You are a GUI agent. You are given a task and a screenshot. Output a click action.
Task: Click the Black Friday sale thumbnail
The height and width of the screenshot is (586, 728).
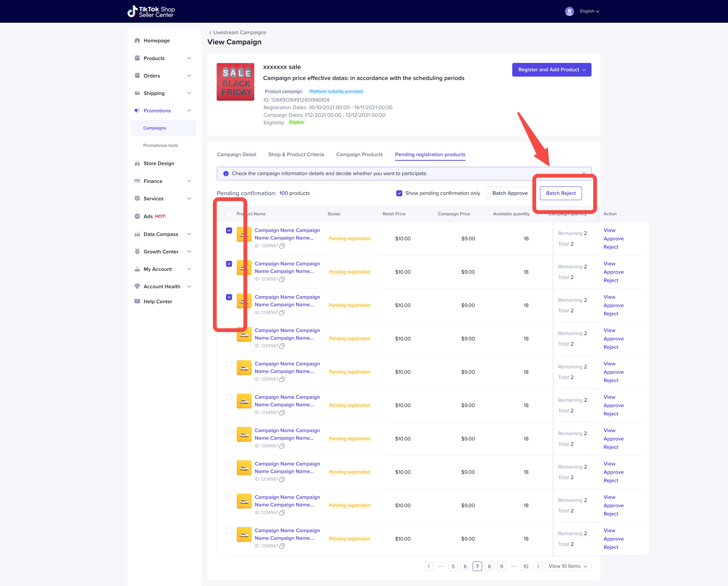[x=235, y=82]
